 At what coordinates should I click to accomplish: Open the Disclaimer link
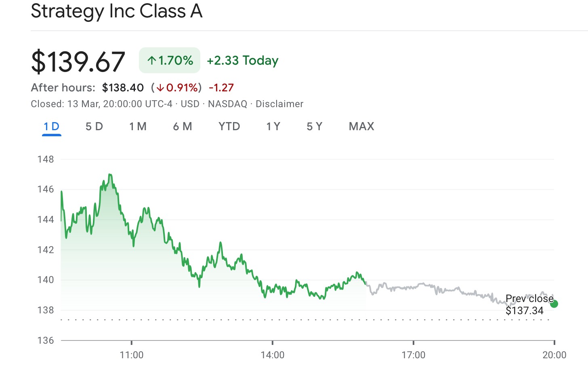tap(279, 104)
